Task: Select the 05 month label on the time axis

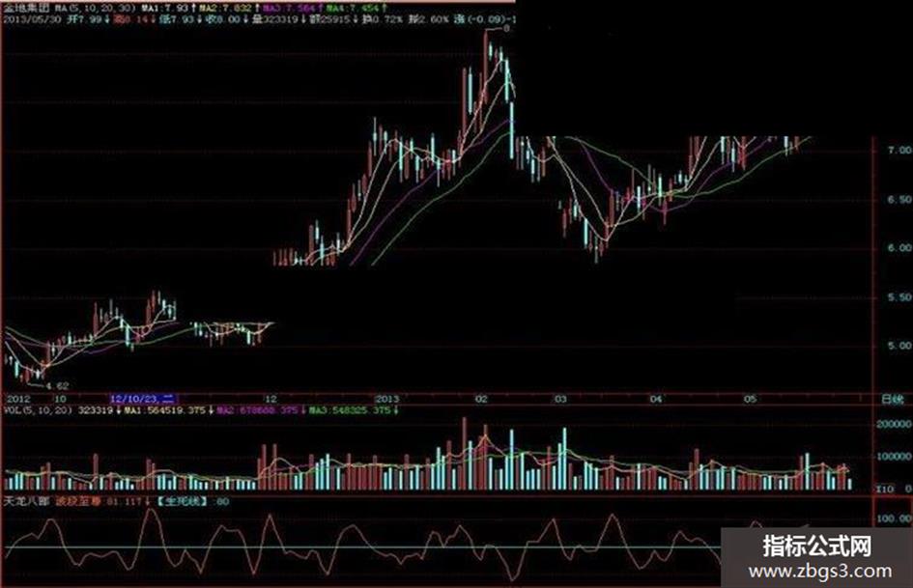Action: (751, 399)
